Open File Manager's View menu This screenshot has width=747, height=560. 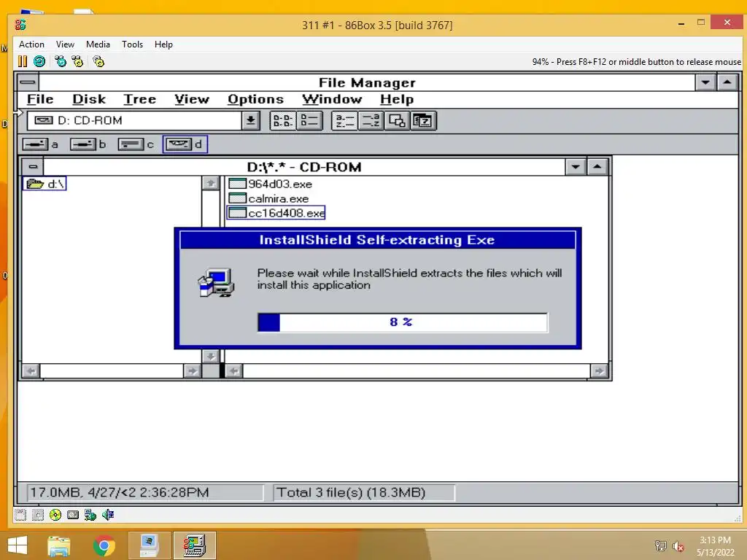pos(192,99)
